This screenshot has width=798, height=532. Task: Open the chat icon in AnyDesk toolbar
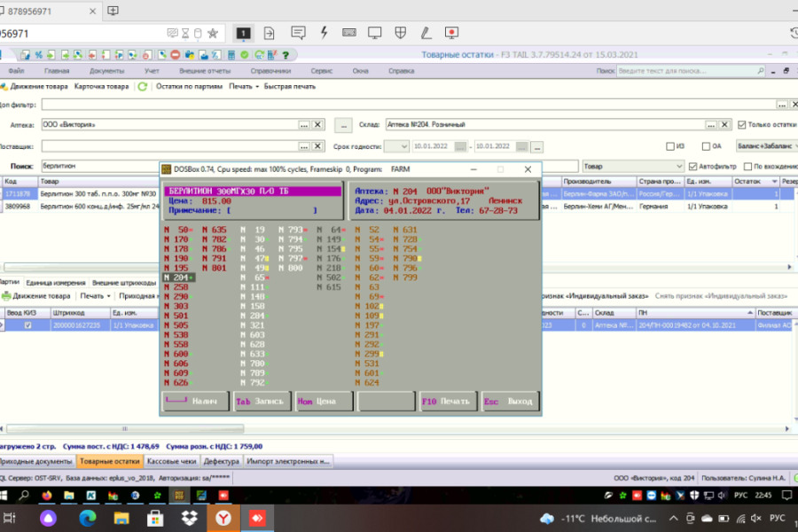298,33
